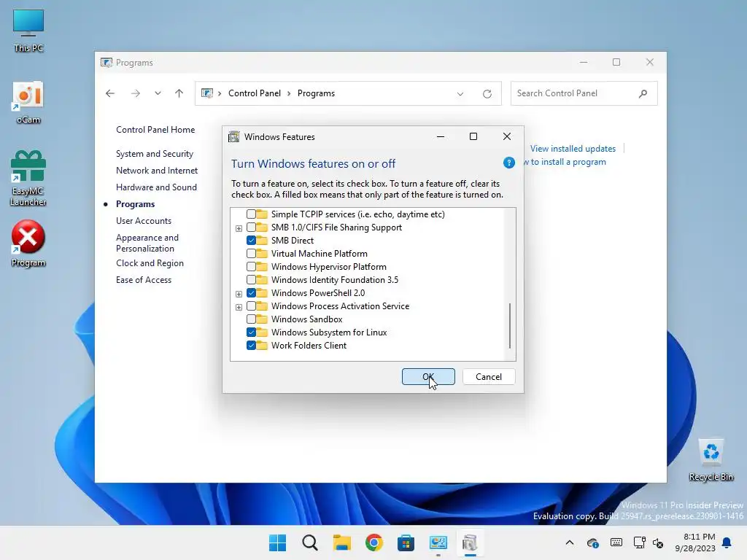Open Network and Internet category
Viewport: 747px width, 560px height.
tap(157, 171)
